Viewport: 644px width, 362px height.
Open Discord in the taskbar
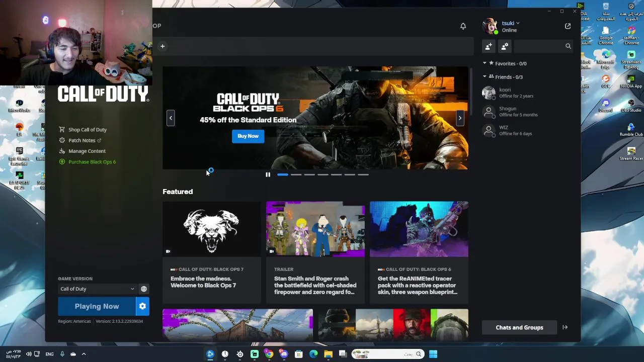coord(284,354)
